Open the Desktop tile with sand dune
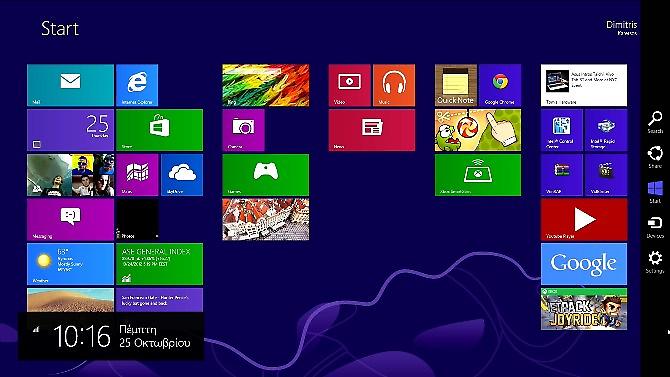Viewport: 670px width, 377px height. (71, 300)
